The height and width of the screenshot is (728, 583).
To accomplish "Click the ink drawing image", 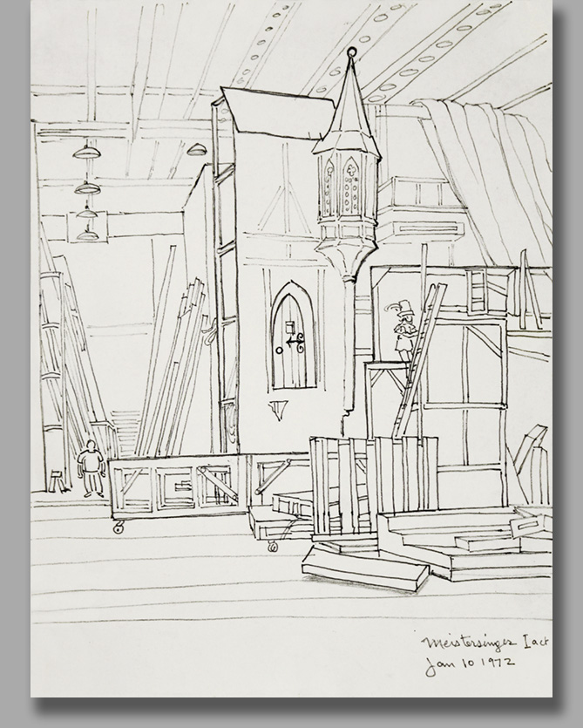I will point(291,348).
